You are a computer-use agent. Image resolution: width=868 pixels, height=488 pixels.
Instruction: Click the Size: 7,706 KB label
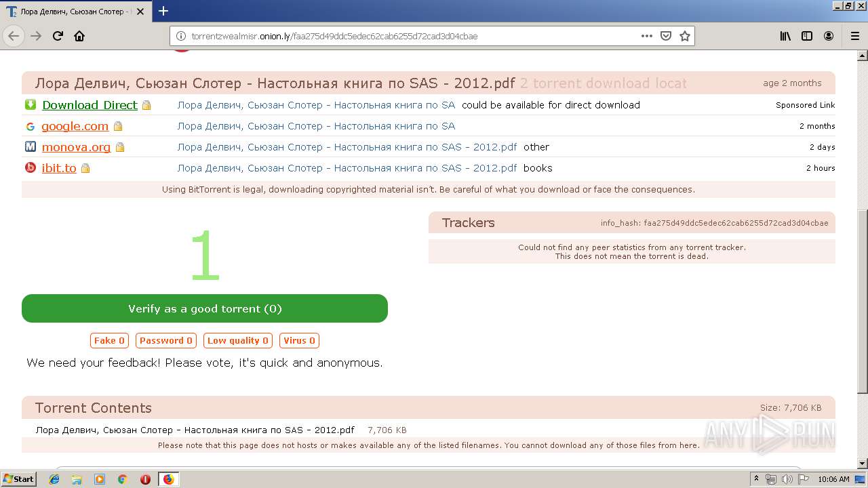tap(791, 408)
